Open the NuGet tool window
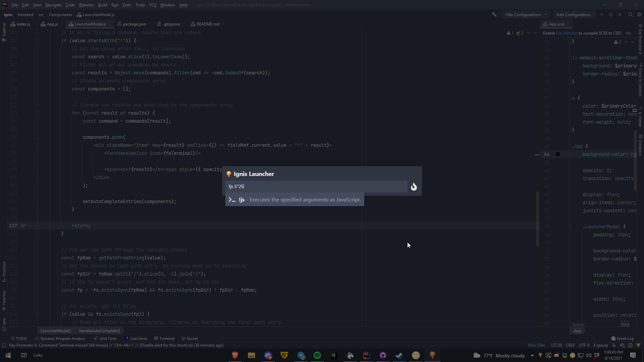 point(190,339)
